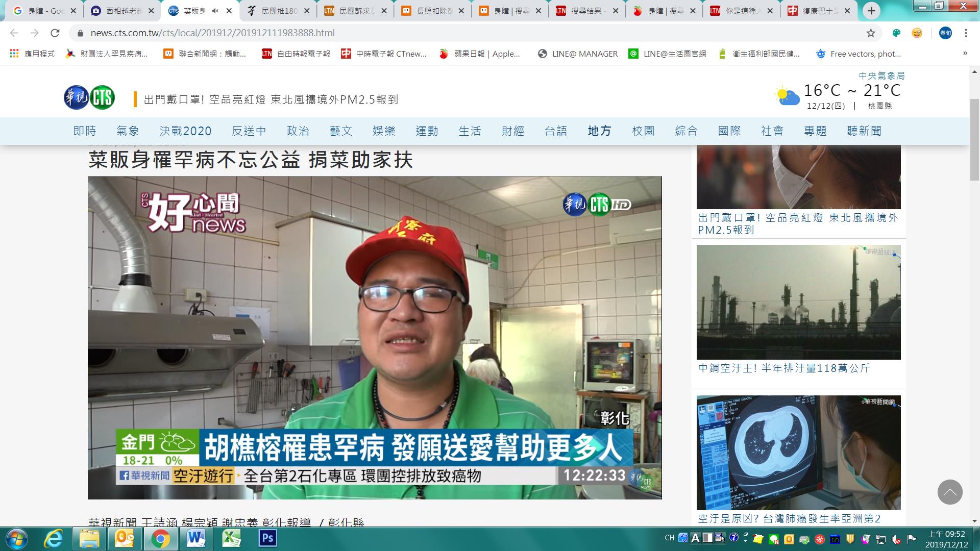Click the refinery smokestack thumbnail
This screenshot has width=980, height=551.
798,302
